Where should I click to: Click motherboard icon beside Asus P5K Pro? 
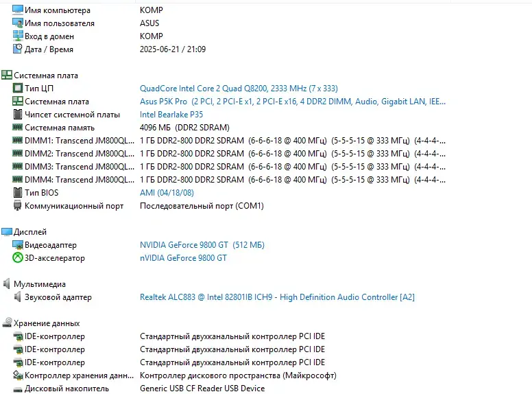click(18, 101)
